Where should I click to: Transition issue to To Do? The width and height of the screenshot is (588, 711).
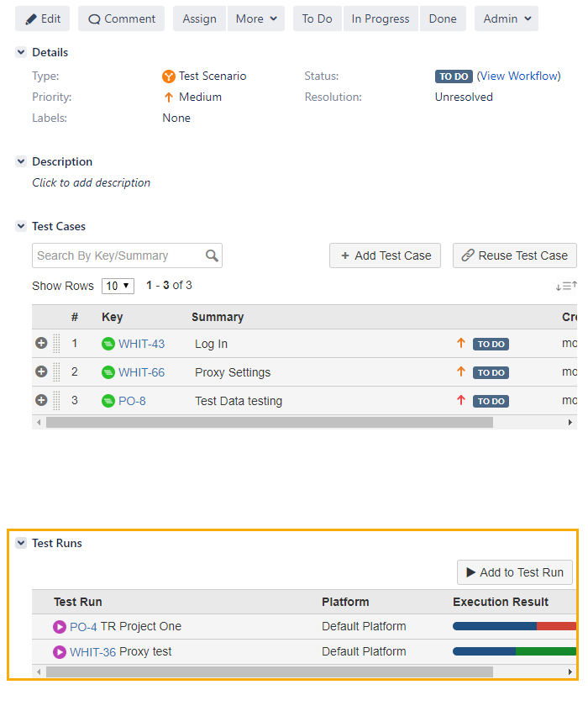click(318, 18)
